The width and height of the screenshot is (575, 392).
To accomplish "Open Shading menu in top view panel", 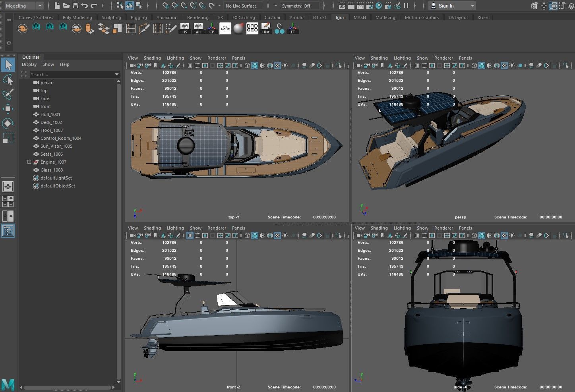I will pos(152,58).
